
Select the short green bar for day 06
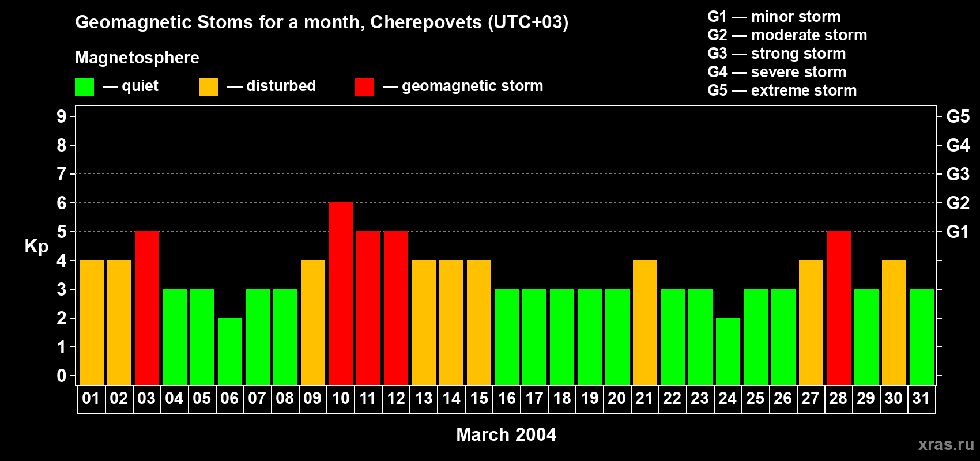(230, 350)
